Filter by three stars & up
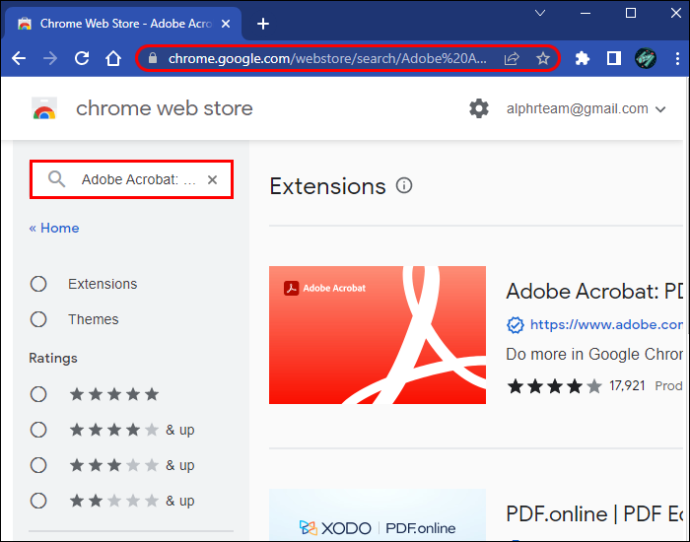Screen dimensions: 690x542 coord(38,465)
